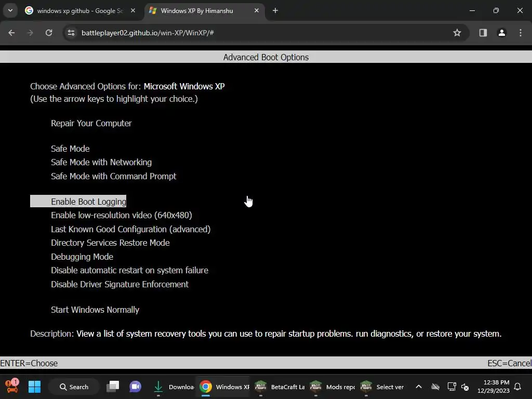
Task: Open the taskbar widget icon with notification badge
Action: click(12, 386)
